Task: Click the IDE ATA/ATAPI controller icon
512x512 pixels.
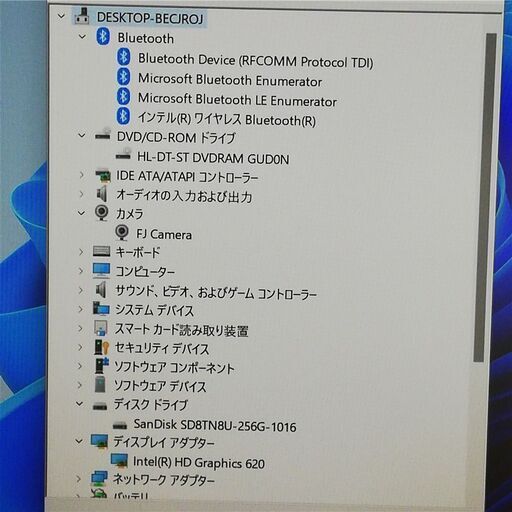Action: 102,175
